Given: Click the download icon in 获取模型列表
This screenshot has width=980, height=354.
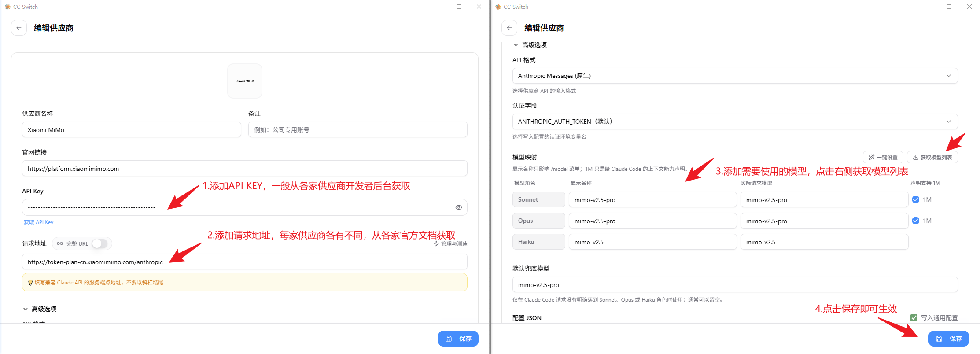Looking at the screenshot, I should click(x=915, y=157).
